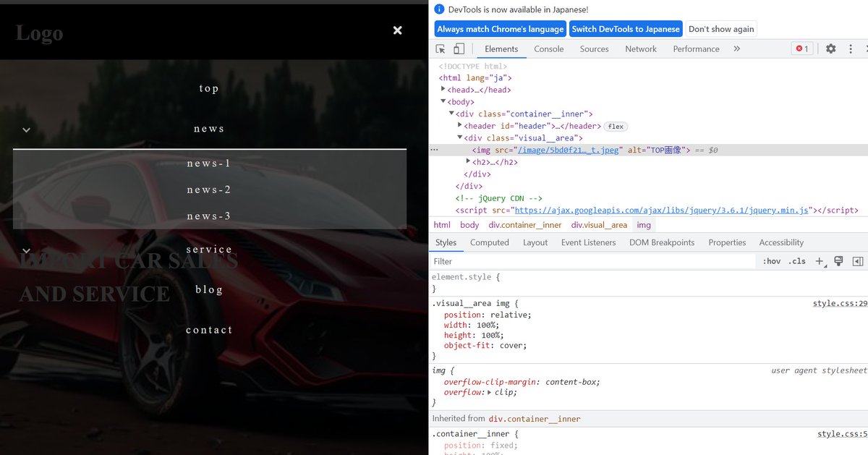Open the three-dot actions for selected img row
This screenshot has height=455, width=868.
(434, 150)
